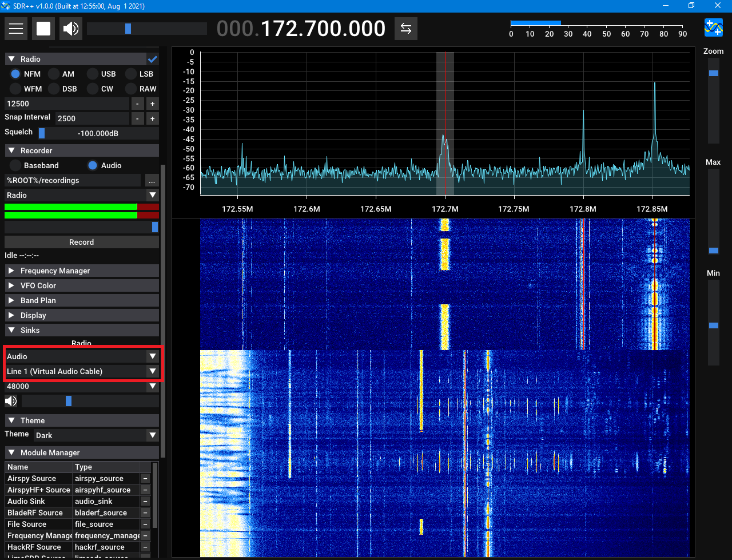Remove the Airspy Source module

(145, 479)
